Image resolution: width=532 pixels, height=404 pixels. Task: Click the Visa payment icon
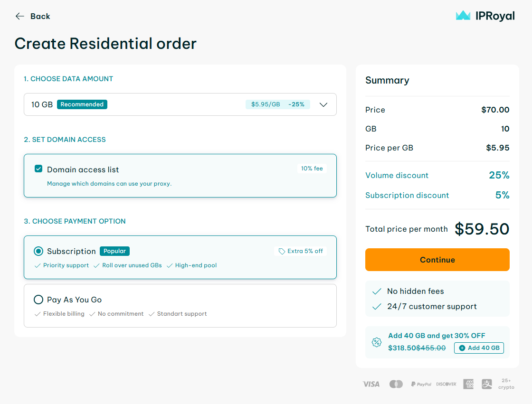pos(371,384)
